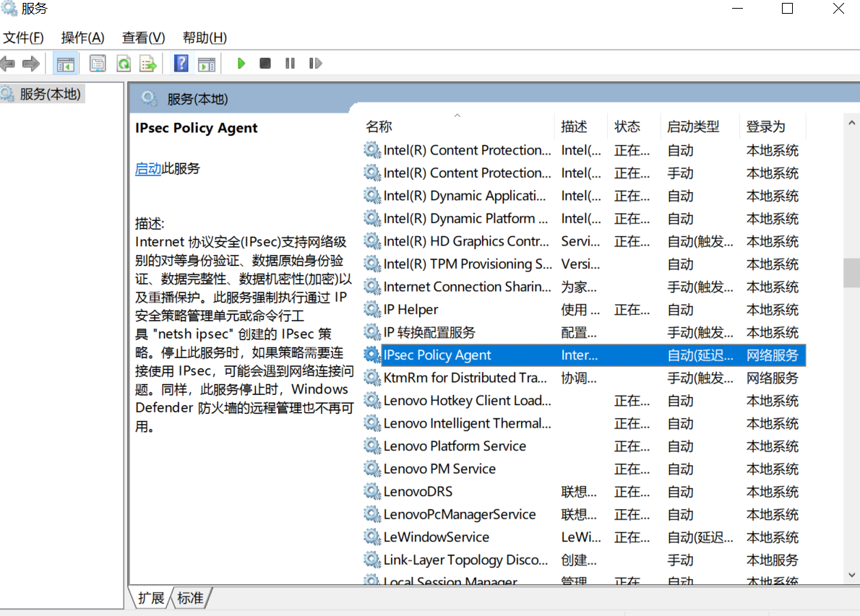Click gear icon of Internet Connection Sharin... row

(x=372, y=287)
